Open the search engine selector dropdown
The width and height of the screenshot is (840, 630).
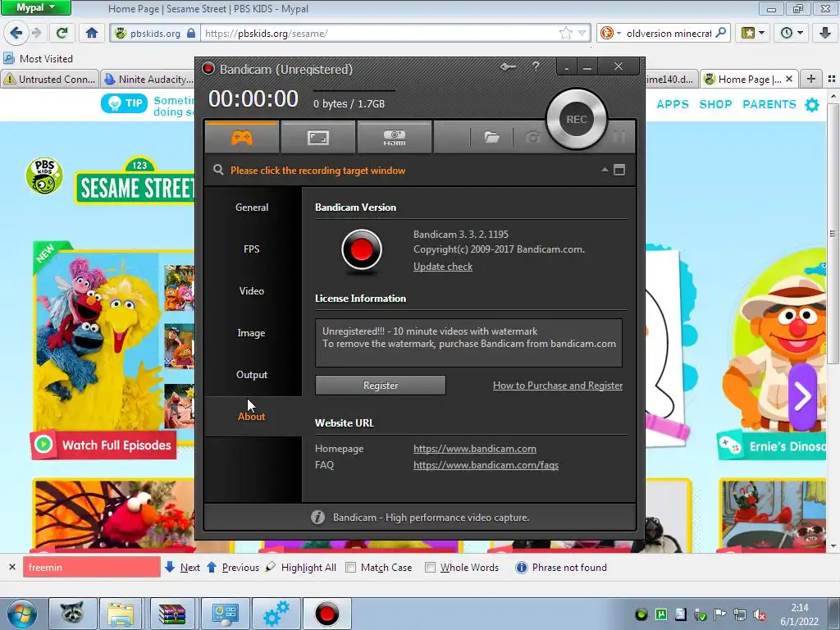610,33
